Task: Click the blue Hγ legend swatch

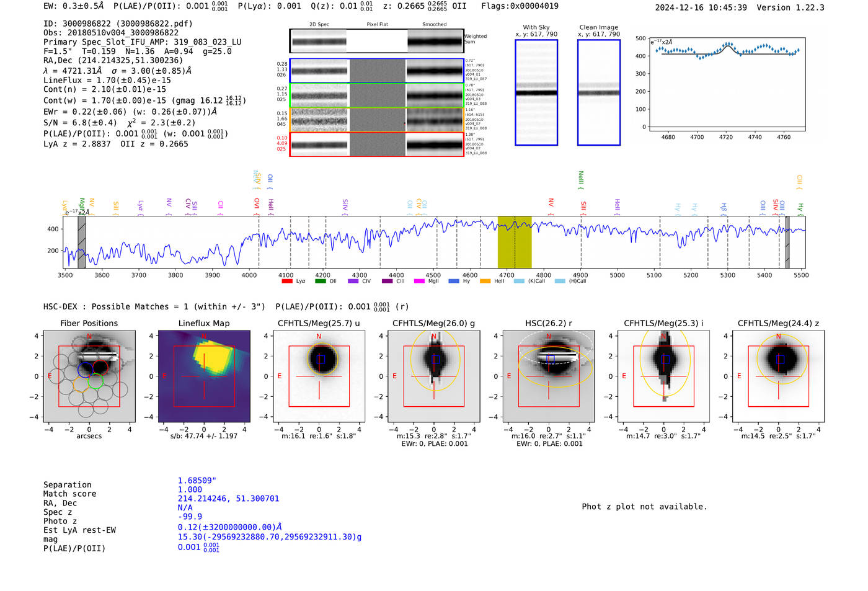Action: 454,282
